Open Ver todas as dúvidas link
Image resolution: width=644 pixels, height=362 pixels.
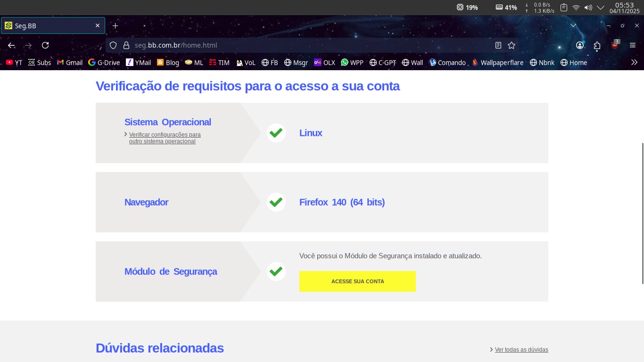click(x=521, y=350)
